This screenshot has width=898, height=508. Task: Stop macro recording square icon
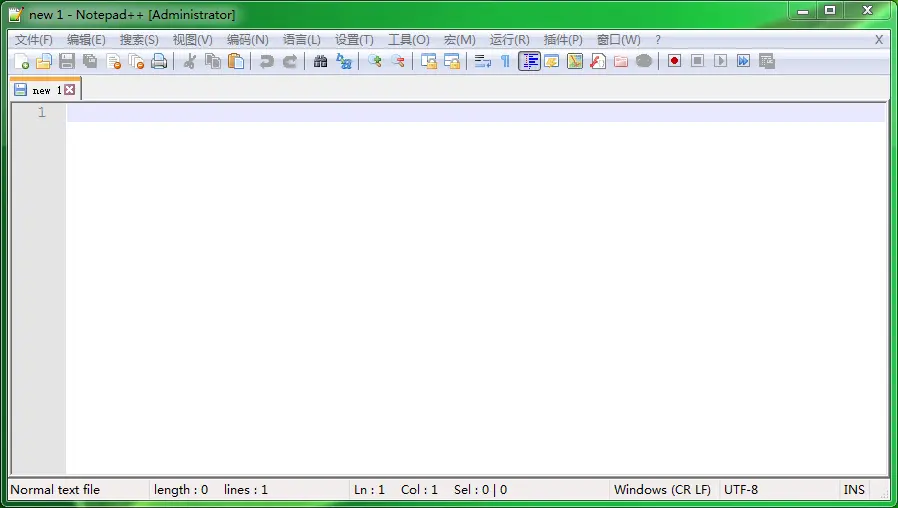[697, 61]
